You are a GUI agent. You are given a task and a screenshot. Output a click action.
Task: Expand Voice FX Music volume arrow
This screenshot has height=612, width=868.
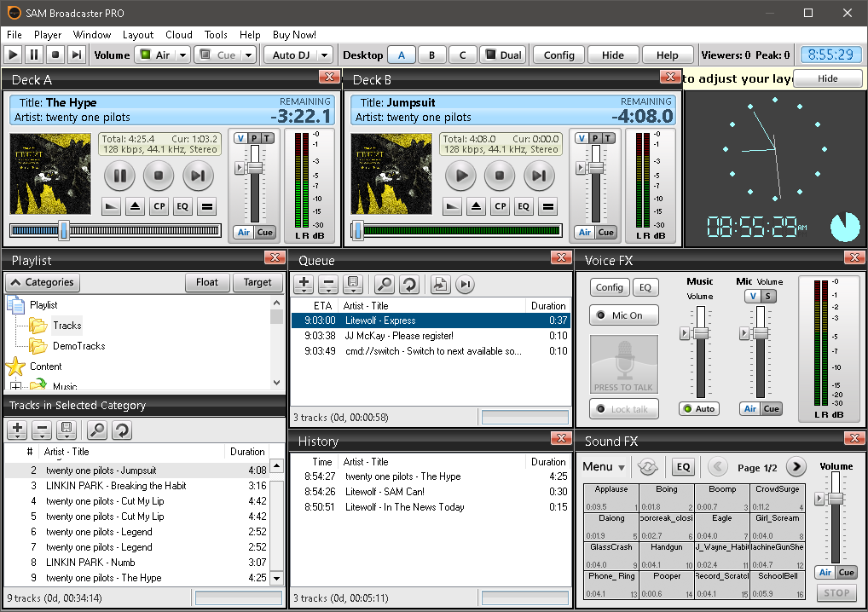(684, 333)
